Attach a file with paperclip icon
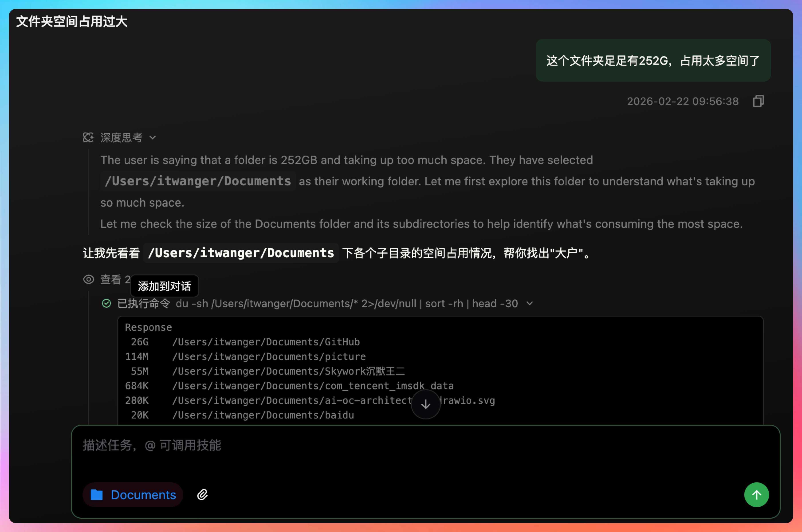Image resolution: width=802 pixels, height=532 pixels. point(203,495)
